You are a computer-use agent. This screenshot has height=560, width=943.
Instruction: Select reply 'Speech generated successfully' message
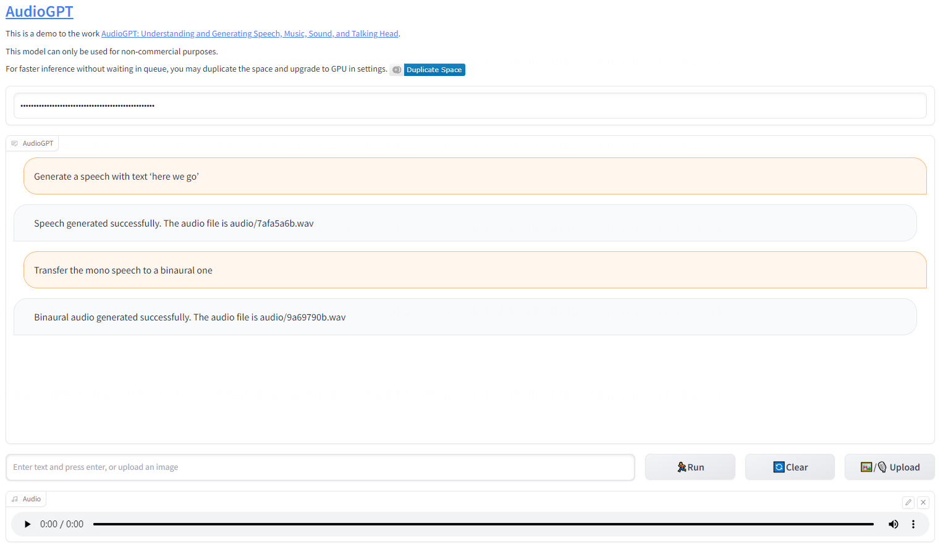(x=465, y=224)
